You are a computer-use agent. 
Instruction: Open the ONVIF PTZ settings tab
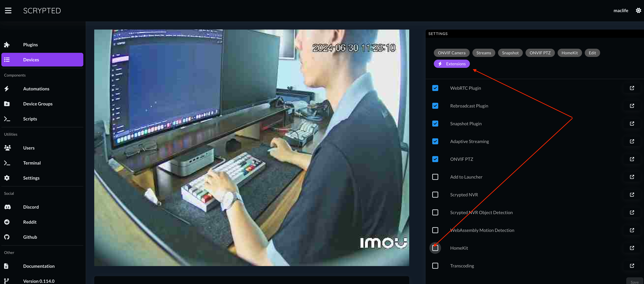pos(540,53)
